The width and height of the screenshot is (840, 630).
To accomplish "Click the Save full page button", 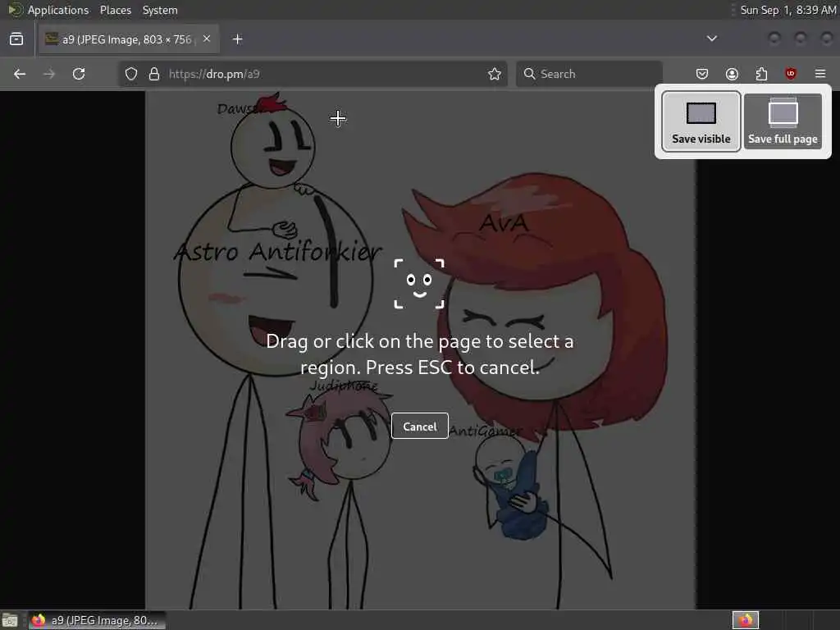I will click(783, 121).
